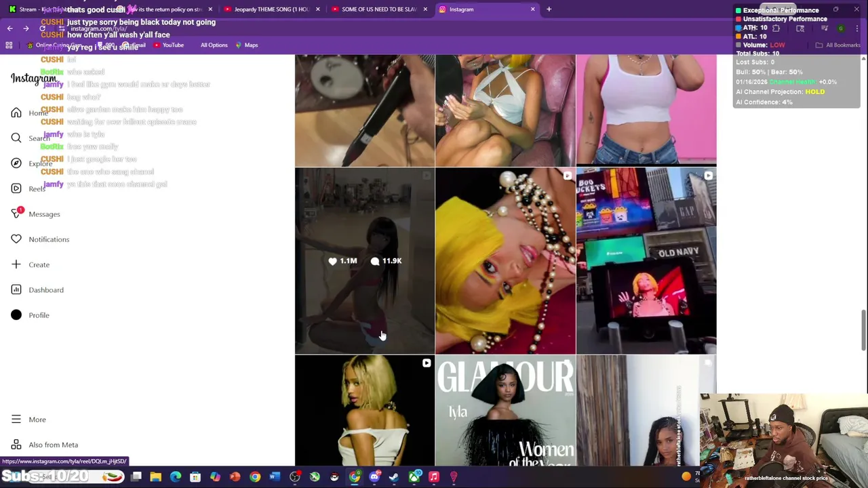Screen dimensions: 868x488
Task: Go back in browser history
Action: (x=9, y=28)
